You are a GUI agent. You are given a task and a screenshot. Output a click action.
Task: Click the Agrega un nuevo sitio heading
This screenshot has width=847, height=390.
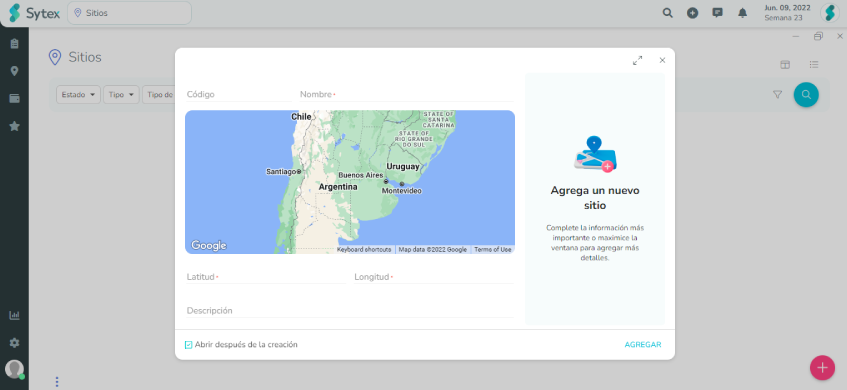pos(595,198)
